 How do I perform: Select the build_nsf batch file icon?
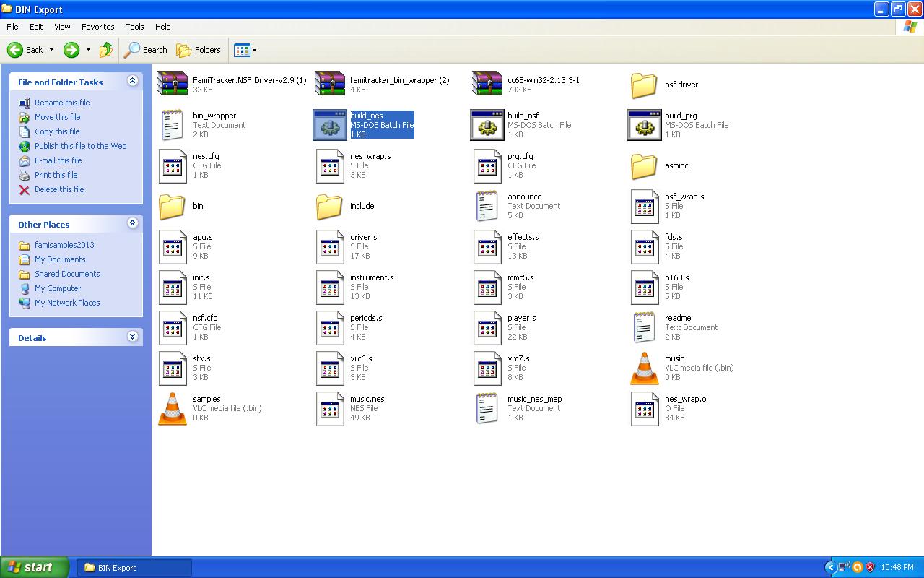[487, 125]
